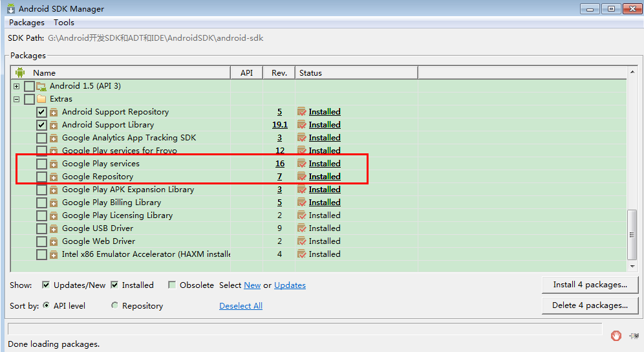
Task: Click installed status icon for Android Support Library
Action: pyautogui.click(x=302, y=125)
